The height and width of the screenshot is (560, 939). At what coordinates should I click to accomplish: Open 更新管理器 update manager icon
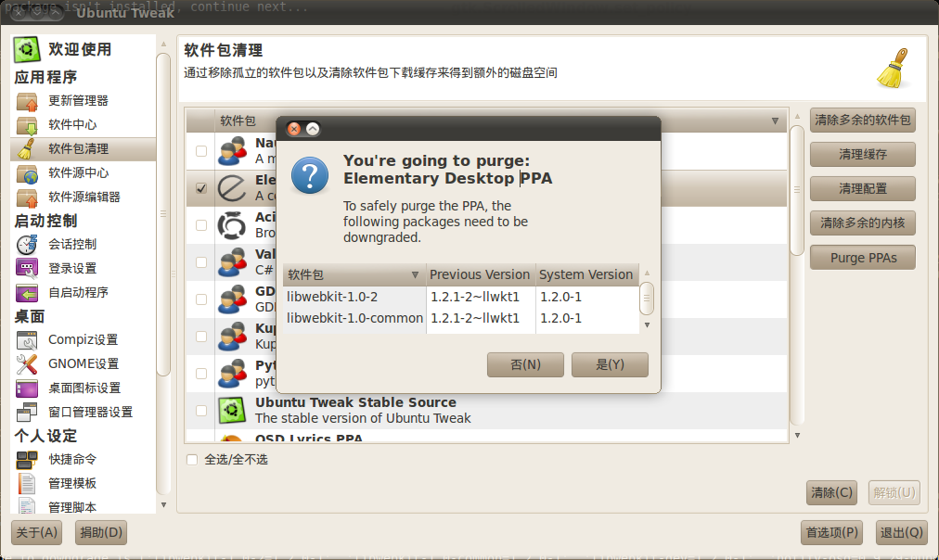point(27,101)
